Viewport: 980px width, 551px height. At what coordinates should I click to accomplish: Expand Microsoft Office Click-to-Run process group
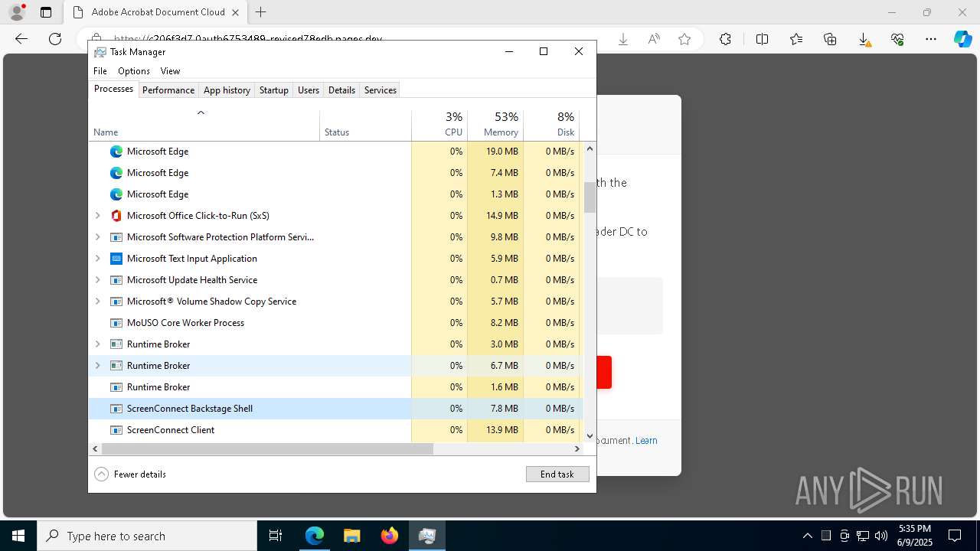[97, 216]
